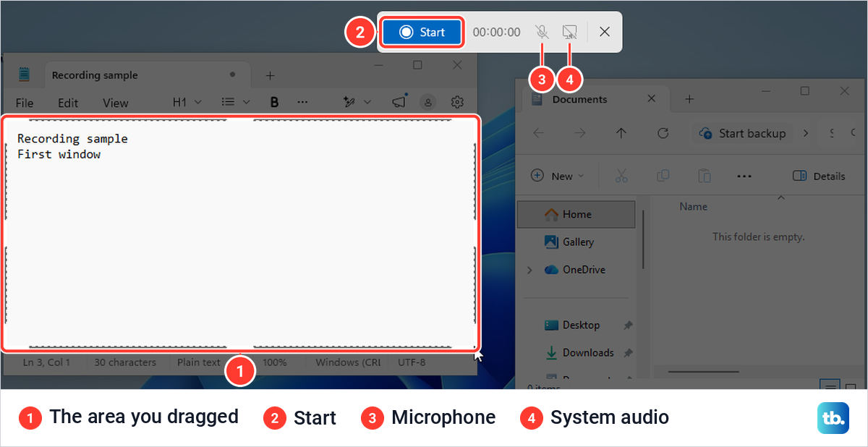The height and width of the screenshot is (447, 868).
Task: Click the Copy icon in File Explorer
Action: pyautogui.click(x=663, y=176)
